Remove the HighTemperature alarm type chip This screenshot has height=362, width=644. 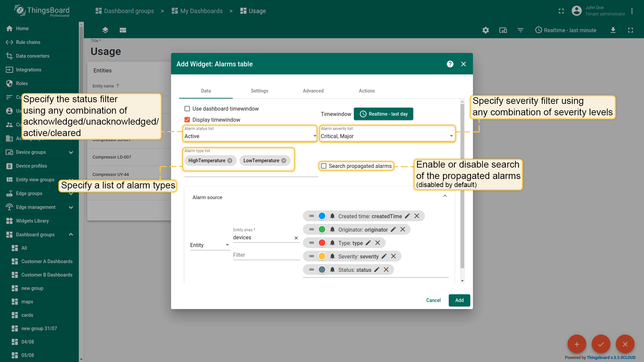click(230, 161)
